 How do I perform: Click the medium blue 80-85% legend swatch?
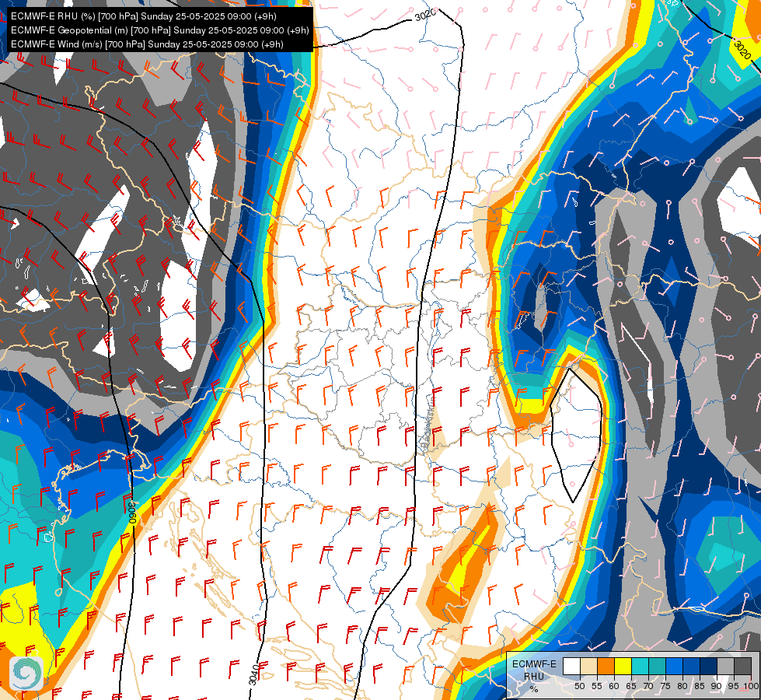click(x=690, y=667)
